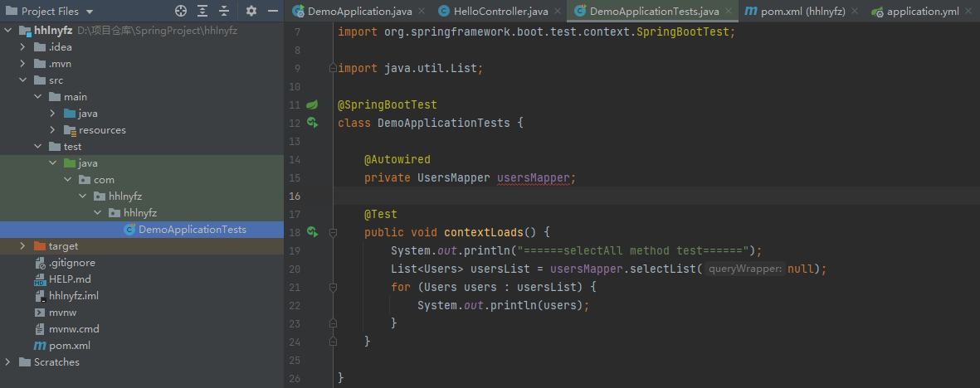Run the contextLoads test from the line 18 gutter icon
This screenshot has width=980, height=388.
(x=312, y=232)
